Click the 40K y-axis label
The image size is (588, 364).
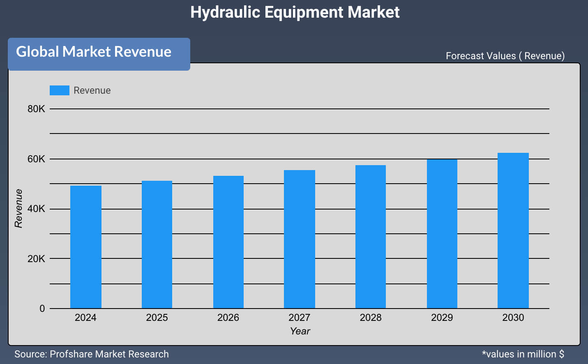click(36, 209)
